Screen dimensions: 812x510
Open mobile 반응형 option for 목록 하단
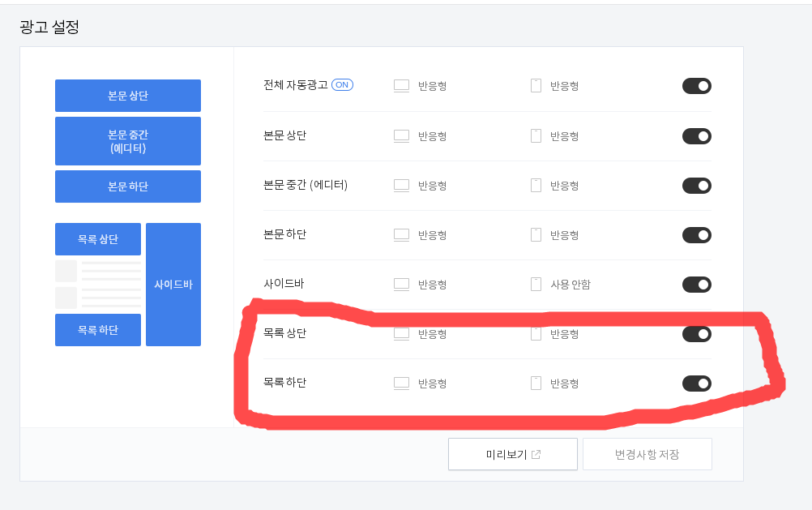(x=565, y=384)
